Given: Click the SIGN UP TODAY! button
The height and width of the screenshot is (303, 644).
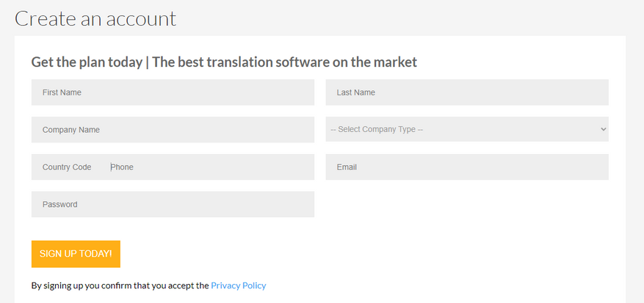Looking at the screenshot, I should (x=76, y=254).
